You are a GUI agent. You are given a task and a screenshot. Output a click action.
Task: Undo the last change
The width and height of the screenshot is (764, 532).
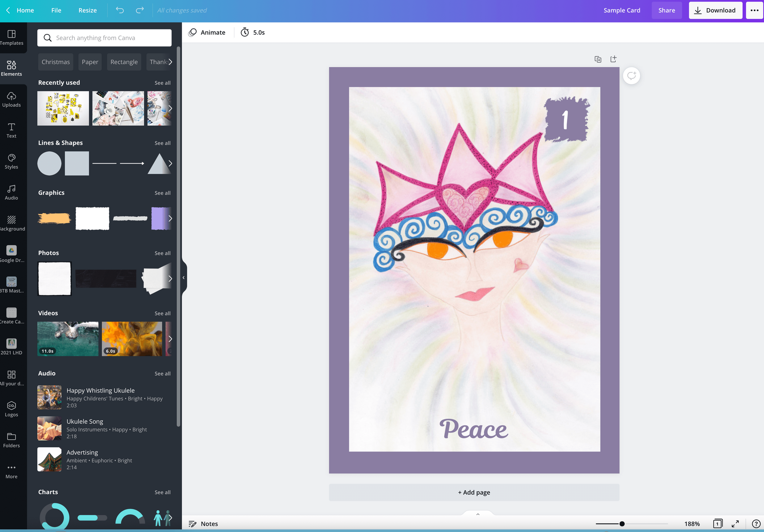pyautogui.click(x=120, y=10)
